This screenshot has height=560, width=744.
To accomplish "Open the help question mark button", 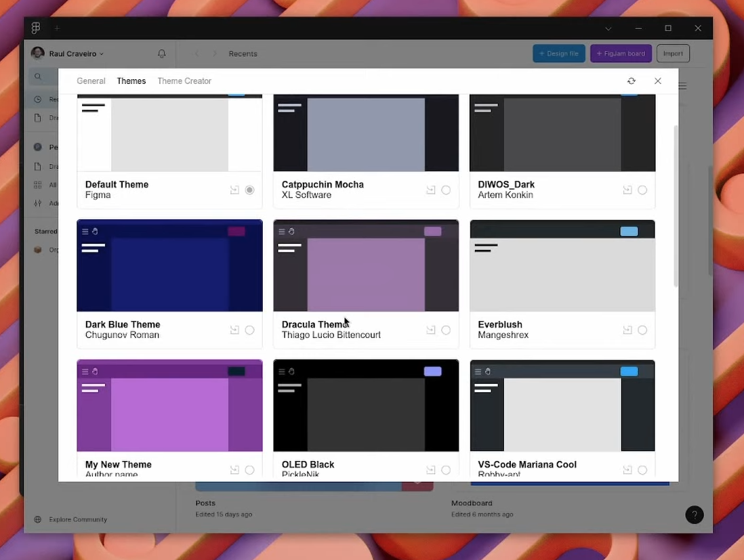I will pos(695,515).
